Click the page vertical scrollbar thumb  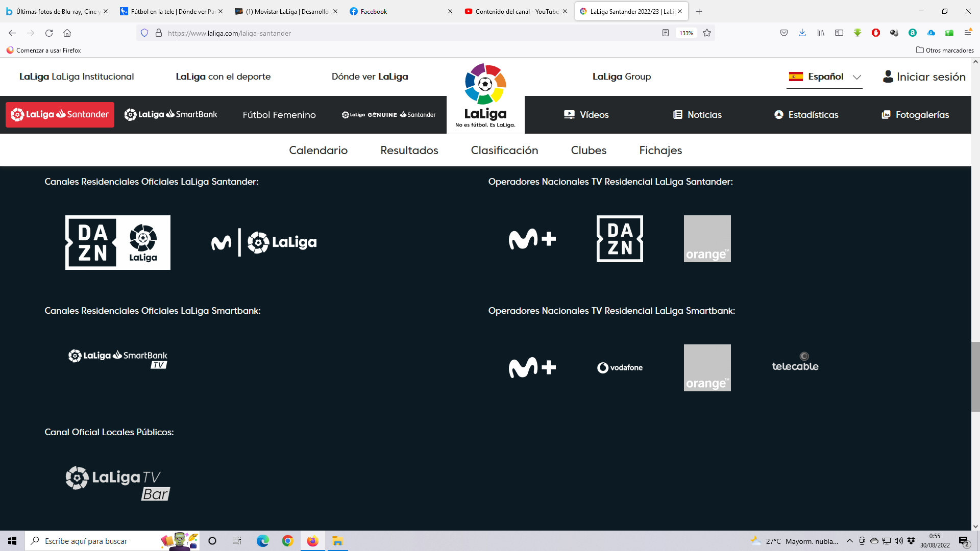pos(975,377)
